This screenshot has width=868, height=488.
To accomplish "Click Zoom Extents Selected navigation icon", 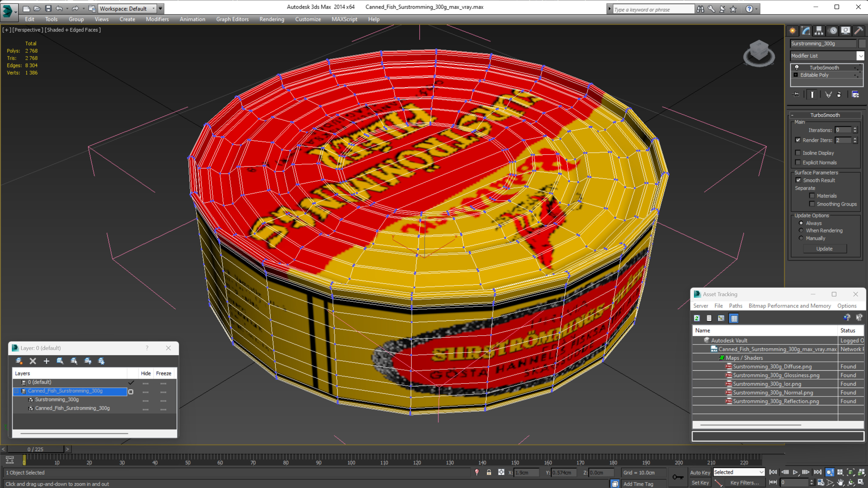I will click(x=850, y=472).
